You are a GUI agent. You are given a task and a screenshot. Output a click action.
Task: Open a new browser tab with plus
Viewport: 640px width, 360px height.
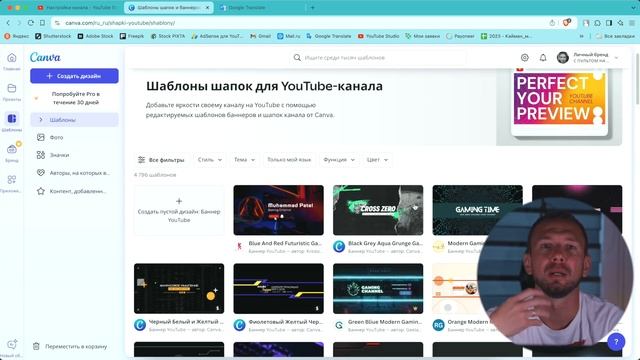[313, 8]
